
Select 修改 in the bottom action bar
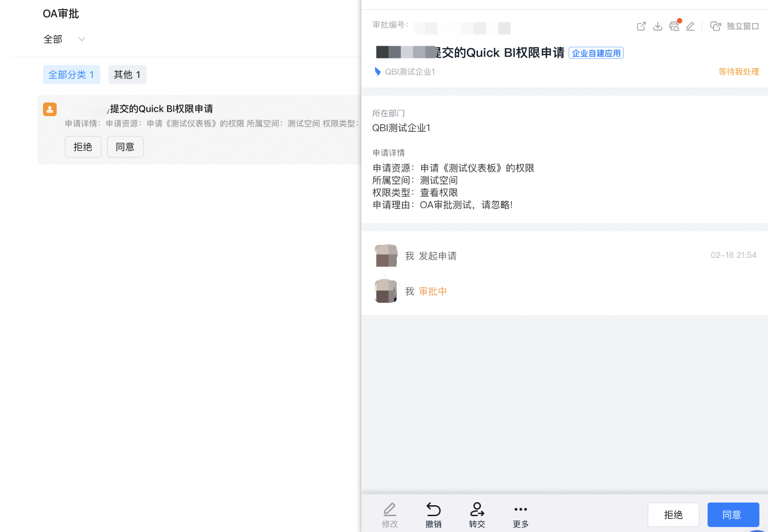[x=390, y=515]
